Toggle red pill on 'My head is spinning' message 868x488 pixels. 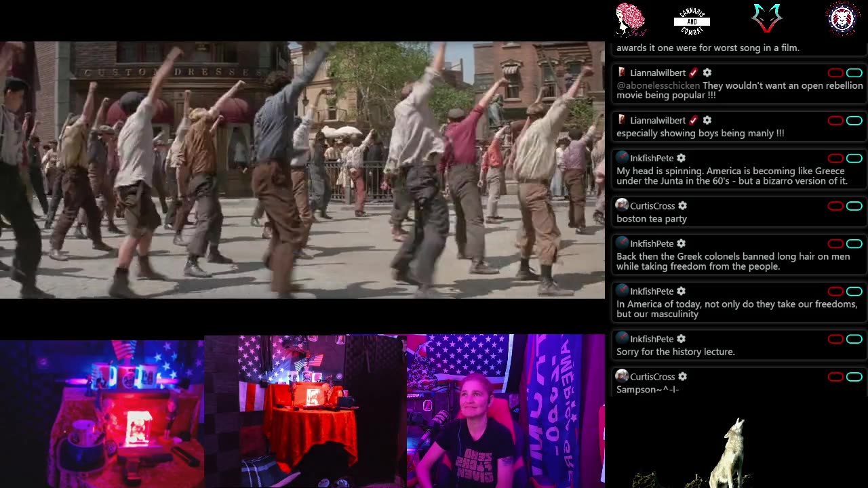click(835, 159)
